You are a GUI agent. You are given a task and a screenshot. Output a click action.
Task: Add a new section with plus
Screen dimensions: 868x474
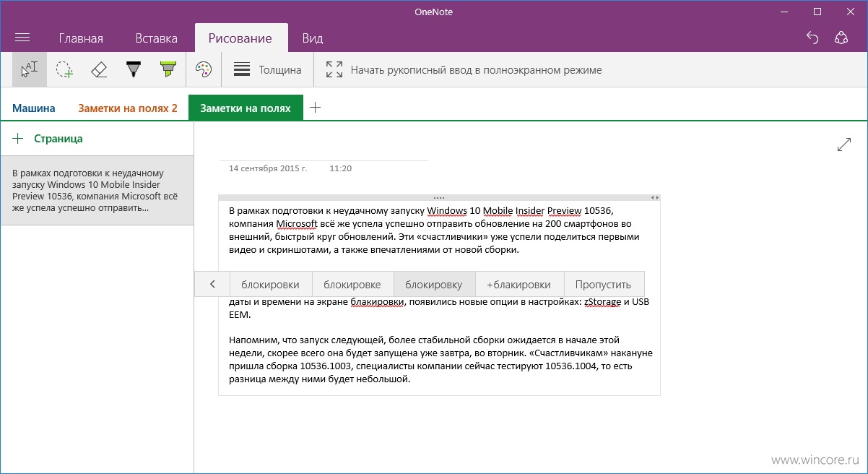pos(315,108)
